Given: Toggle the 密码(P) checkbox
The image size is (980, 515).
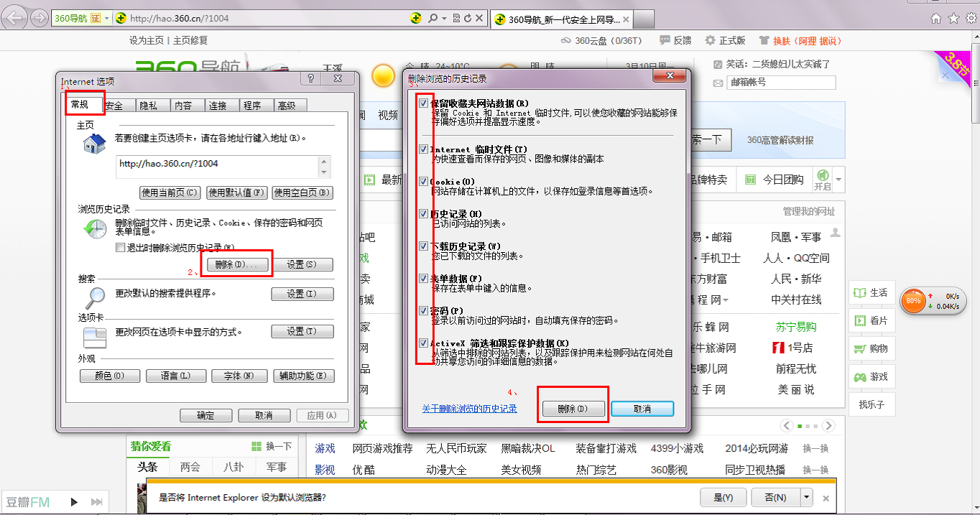Looking at the screenshot, I should point(423,310).
